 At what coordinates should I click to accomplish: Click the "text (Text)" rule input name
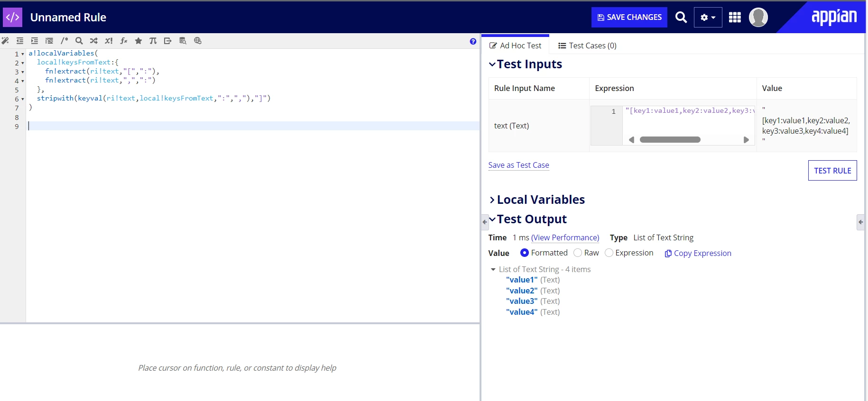tap(511, 126)
